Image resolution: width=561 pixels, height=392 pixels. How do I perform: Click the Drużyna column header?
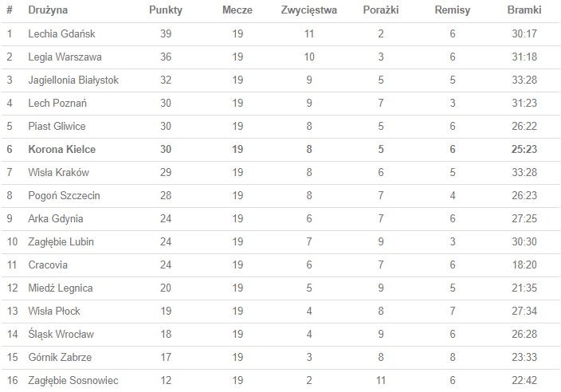(48, 10)
